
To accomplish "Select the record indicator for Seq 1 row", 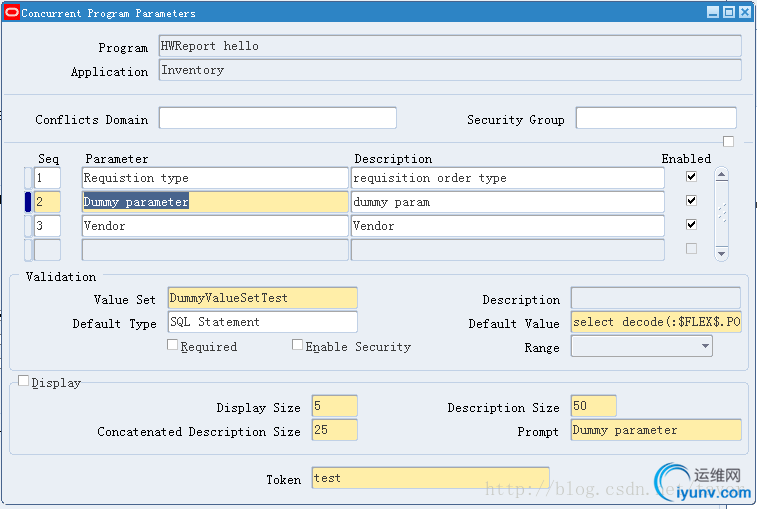I will [x=28, y=178].
